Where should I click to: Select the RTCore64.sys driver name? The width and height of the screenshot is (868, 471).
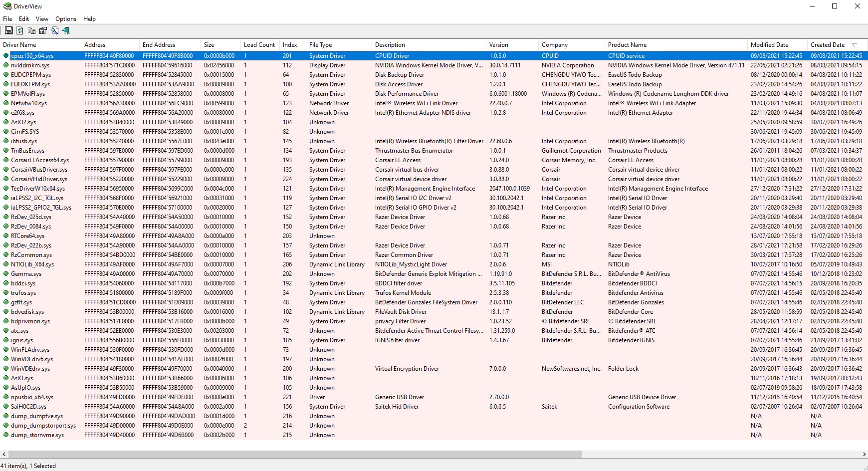(x=28, y=236)
